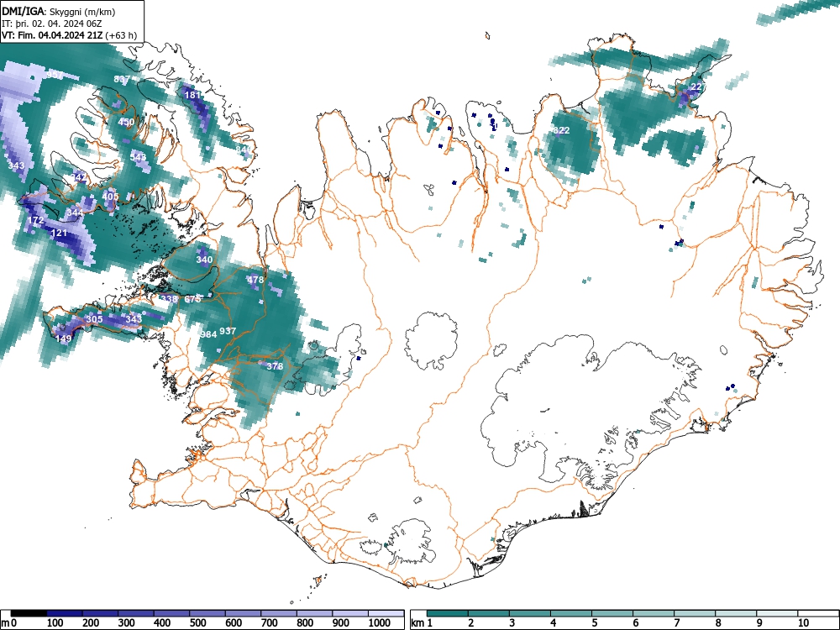Click the 305 visibility label
The width and height of the screenshot is (840, 630).
click(94, 318)
